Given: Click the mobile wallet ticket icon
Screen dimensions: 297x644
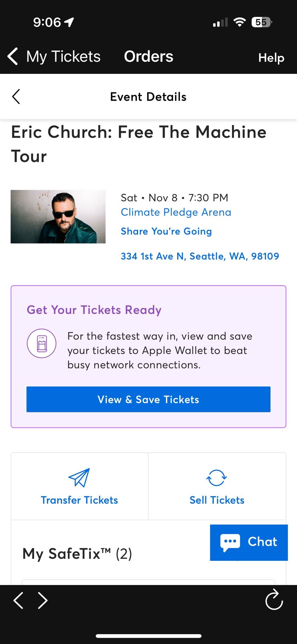Looking at the screenshot, I should pos(42,343).
